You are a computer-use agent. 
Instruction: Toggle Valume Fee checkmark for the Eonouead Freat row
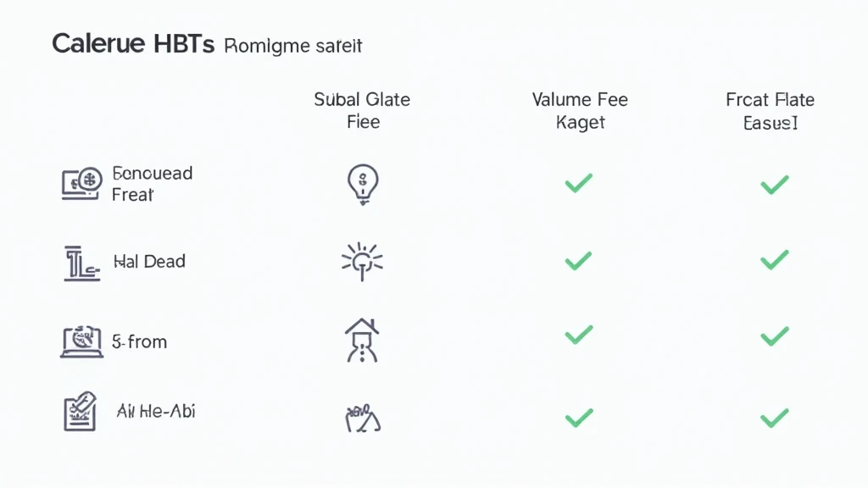(x=578, y=183)
